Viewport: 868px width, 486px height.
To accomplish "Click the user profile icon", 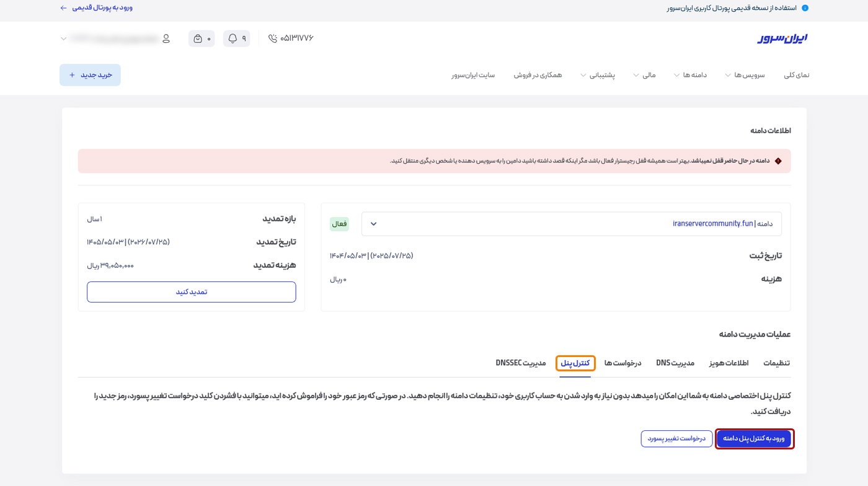I will click(x=166, y=38).
